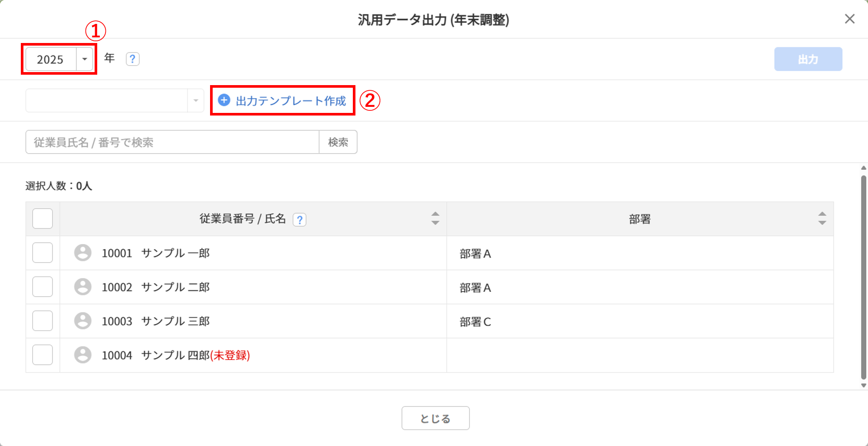Focus the employee name/number search field
This screenshot has width=868, height=446.
172,142
